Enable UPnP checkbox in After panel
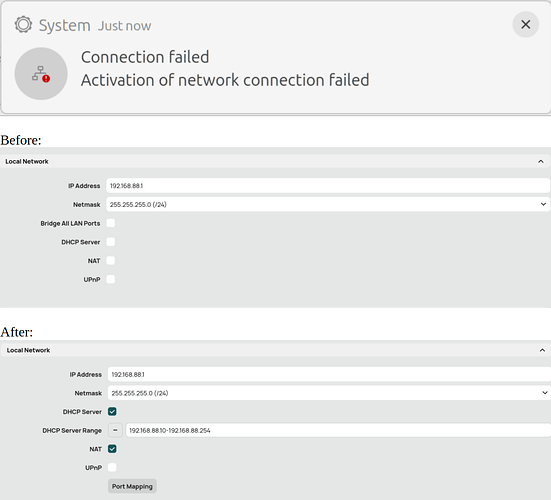Screen dimensions: 551x500 112,467
